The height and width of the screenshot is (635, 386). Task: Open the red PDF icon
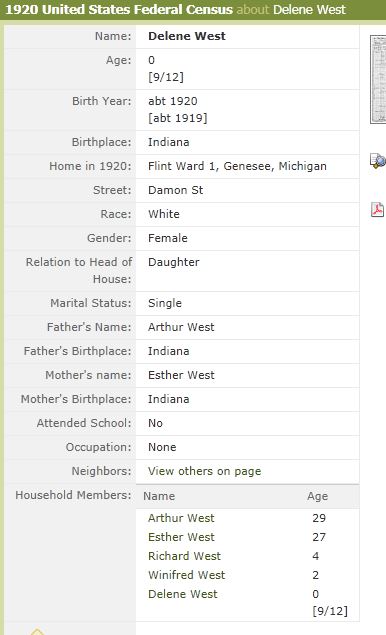point(377,209)
